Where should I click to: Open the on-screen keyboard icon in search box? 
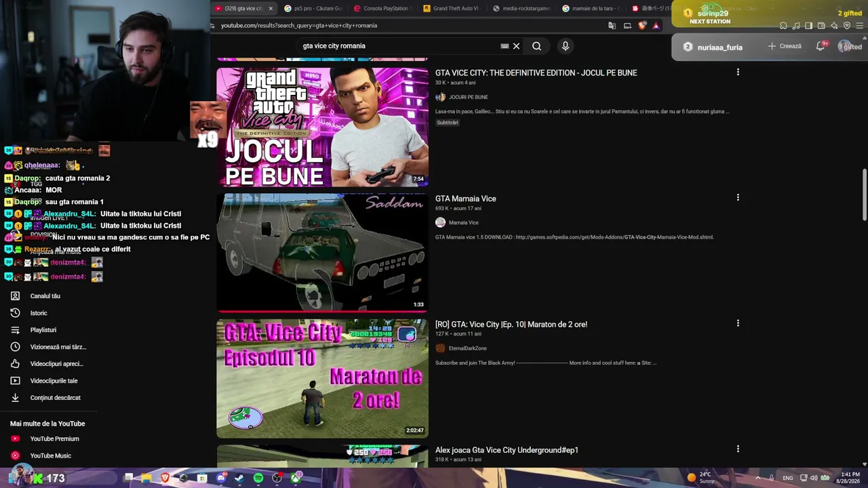[505, 46]
